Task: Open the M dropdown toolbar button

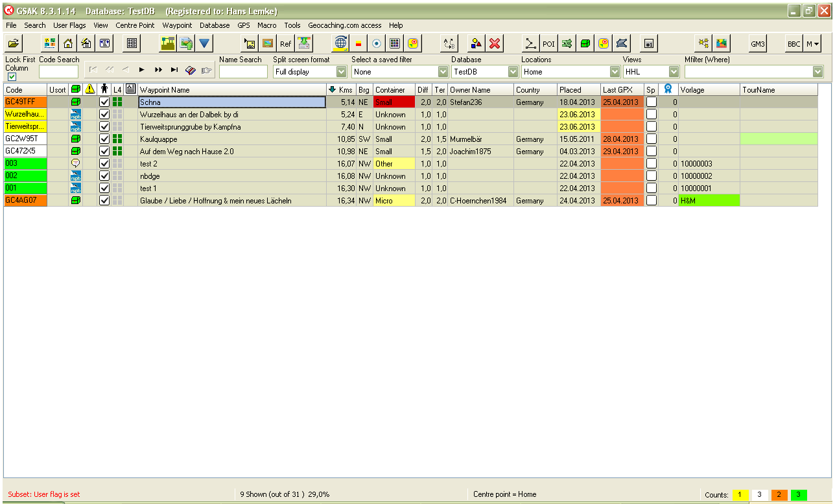Action: [812, 43]
